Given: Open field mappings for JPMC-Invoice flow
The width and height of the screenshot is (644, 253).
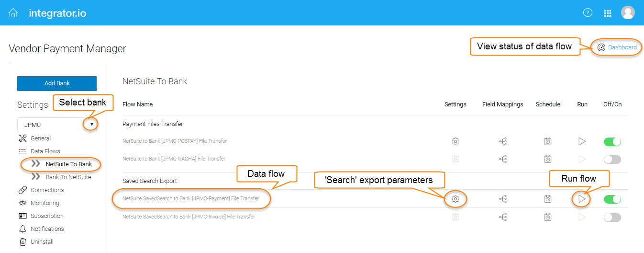Looking at the screenshot, I should [503, 217].
